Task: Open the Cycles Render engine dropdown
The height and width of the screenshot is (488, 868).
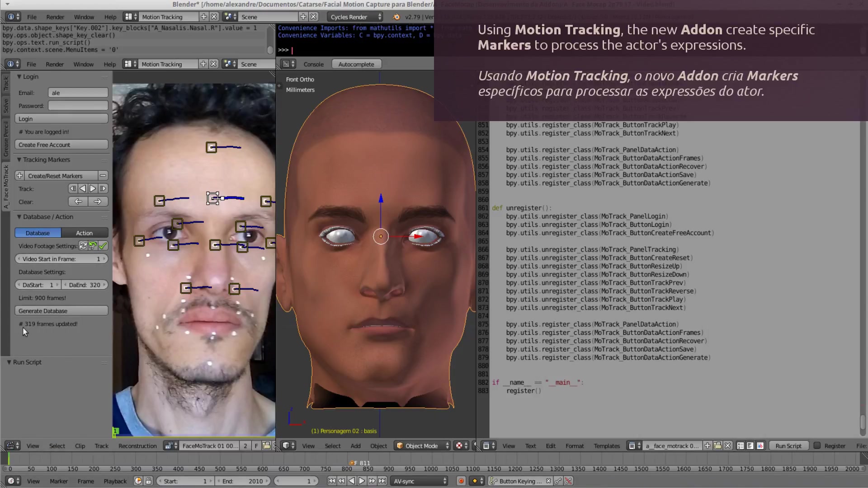Action: point(354,17)
